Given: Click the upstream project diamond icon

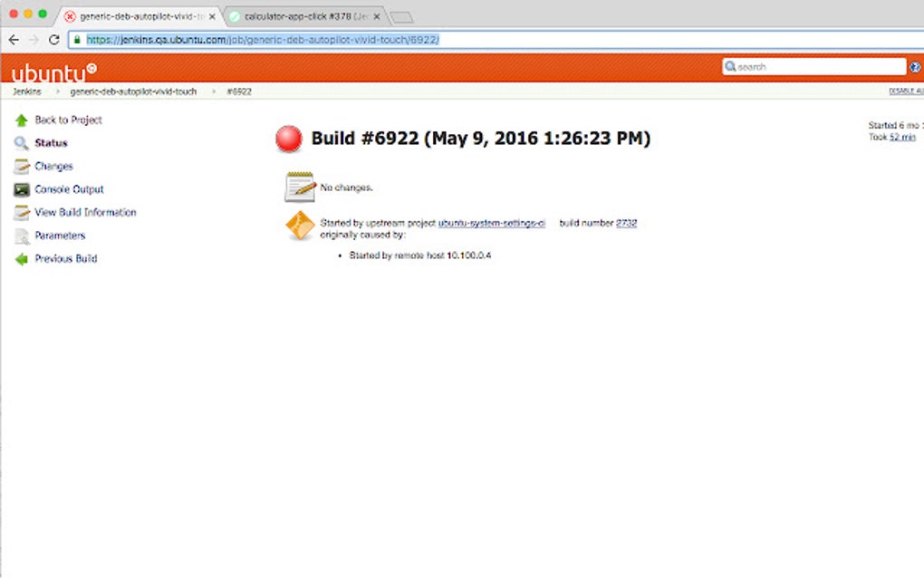Looking at the screenshot, I should pos(299,225).
